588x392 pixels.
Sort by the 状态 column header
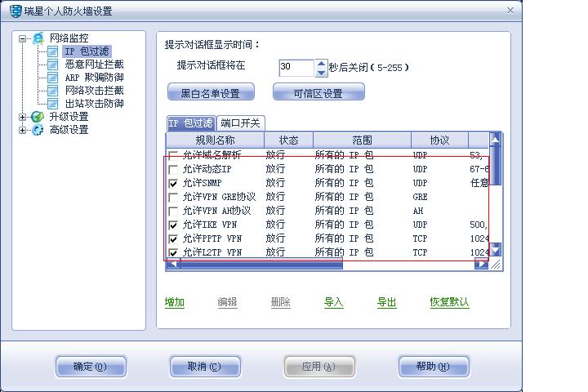tap(289, 140)
